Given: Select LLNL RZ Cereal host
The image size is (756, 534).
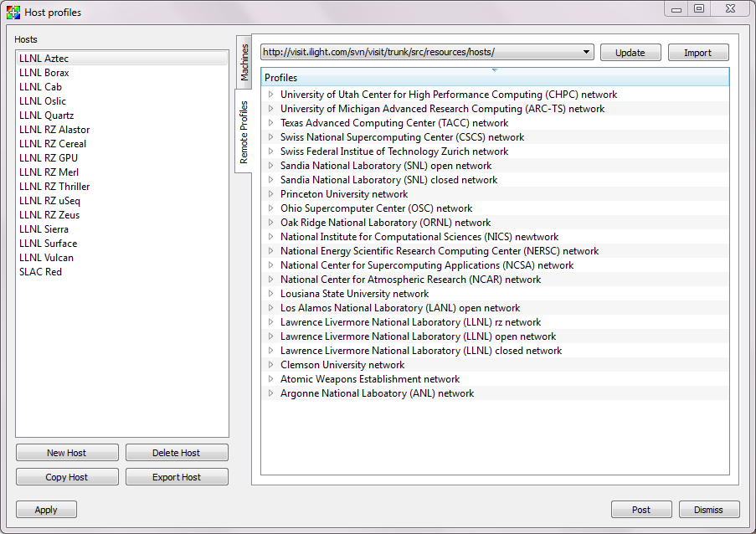Looking at the screenshot, I should 122,144.
